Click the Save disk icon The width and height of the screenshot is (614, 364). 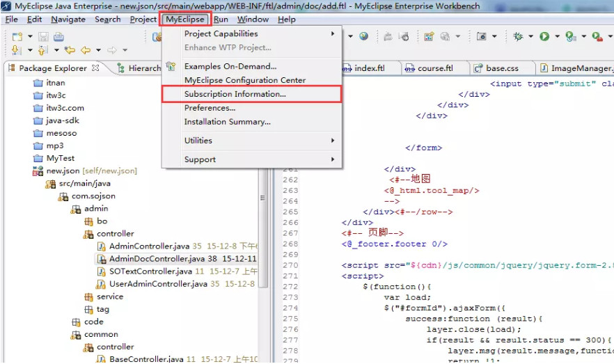click(x=43, y=37)
